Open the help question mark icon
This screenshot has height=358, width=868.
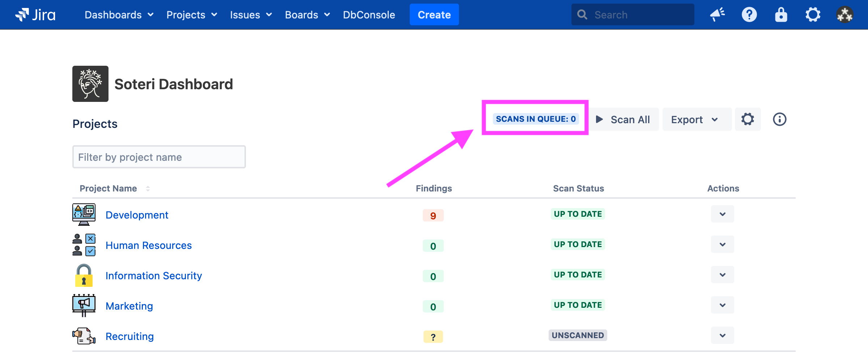(749, 15)
